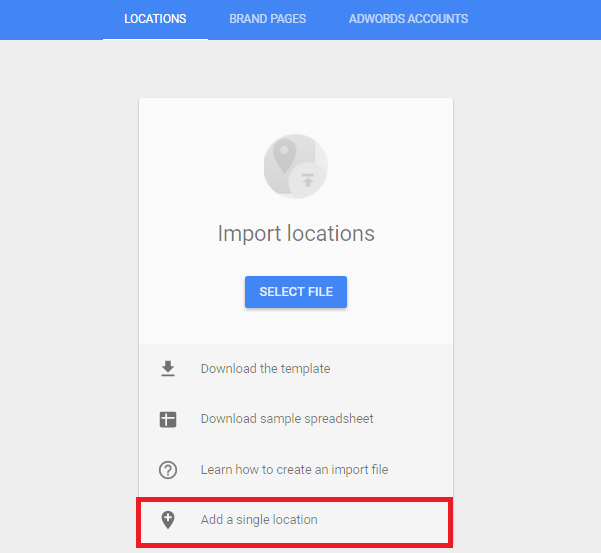Click the download arrow icon
Screen dimensions: 601x553
[x=168, y=369]
